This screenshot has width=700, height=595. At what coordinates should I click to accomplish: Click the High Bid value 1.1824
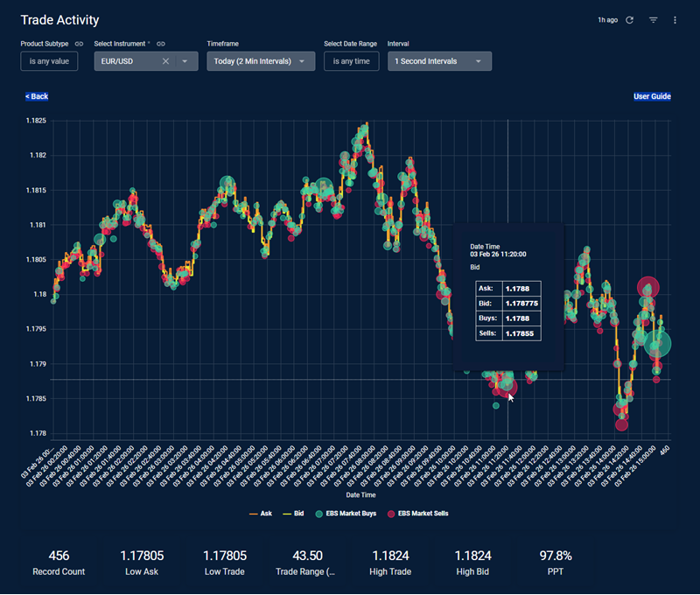click(472, 556)
